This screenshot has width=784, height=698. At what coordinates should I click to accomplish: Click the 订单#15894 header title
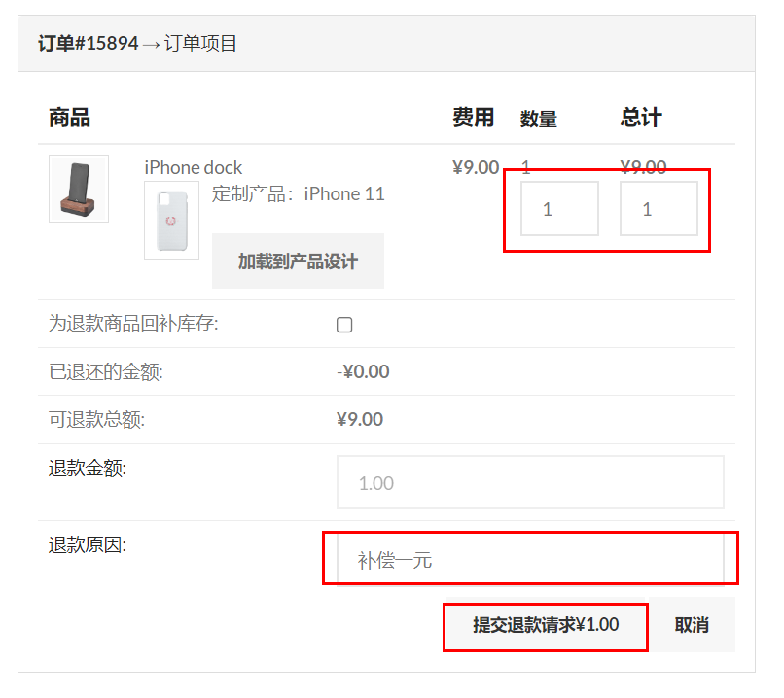pos(88,43)
